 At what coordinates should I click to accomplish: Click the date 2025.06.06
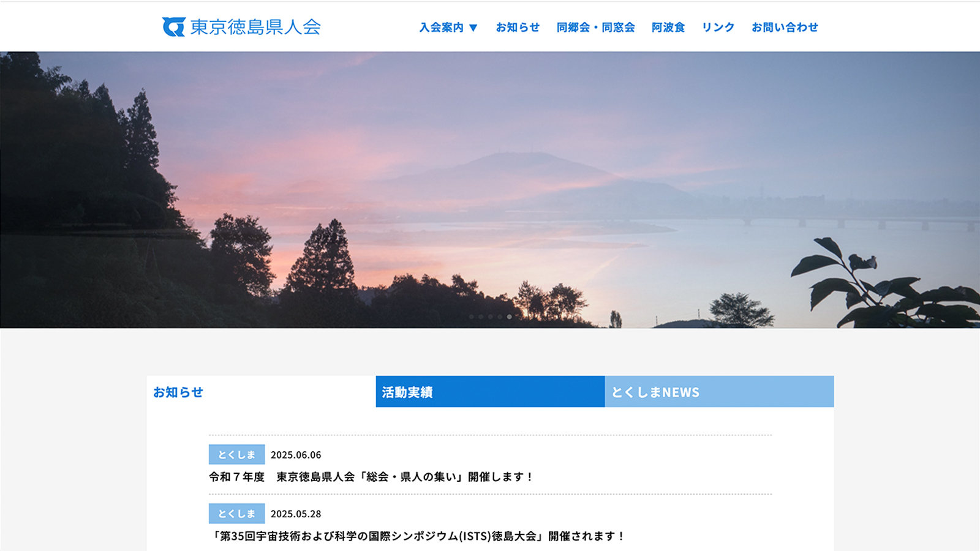296,455
